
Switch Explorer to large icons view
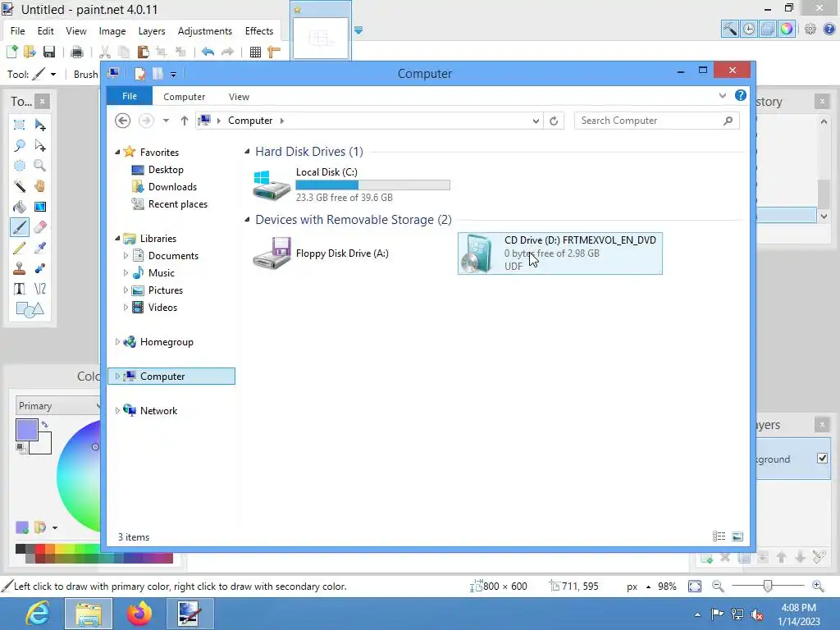point(737,536)
